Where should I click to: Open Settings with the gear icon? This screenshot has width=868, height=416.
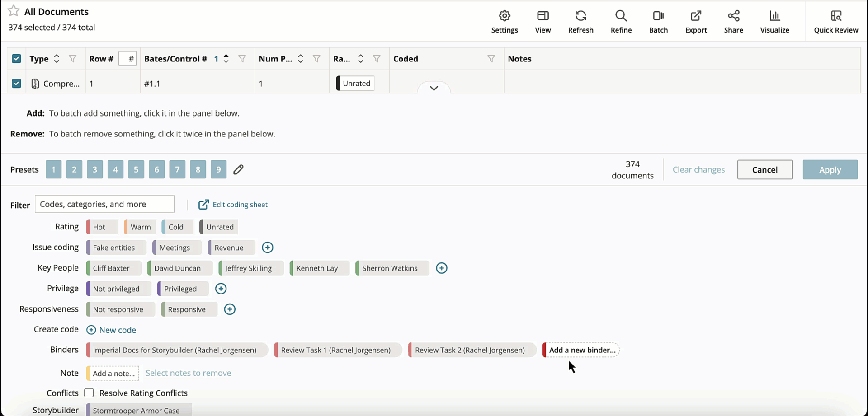point(504,20)
